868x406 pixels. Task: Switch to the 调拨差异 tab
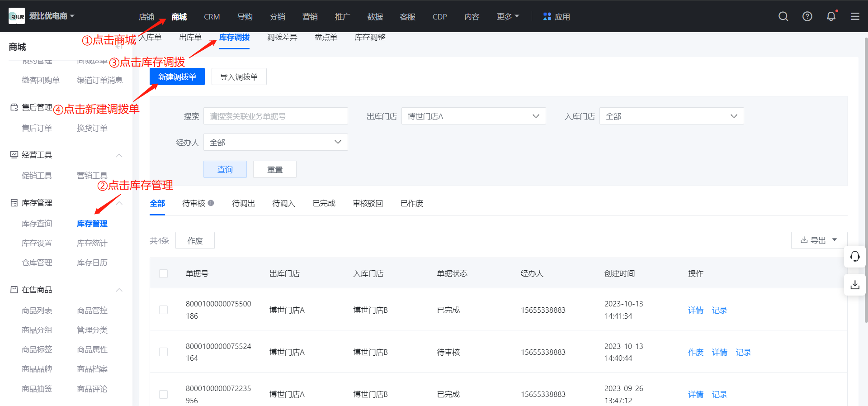(282, 37)
